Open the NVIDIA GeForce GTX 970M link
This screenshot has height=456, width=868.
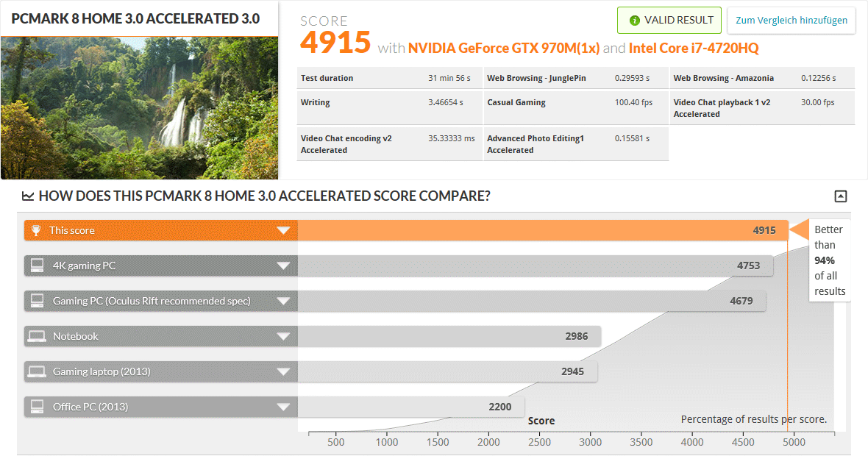pos(504,48)
